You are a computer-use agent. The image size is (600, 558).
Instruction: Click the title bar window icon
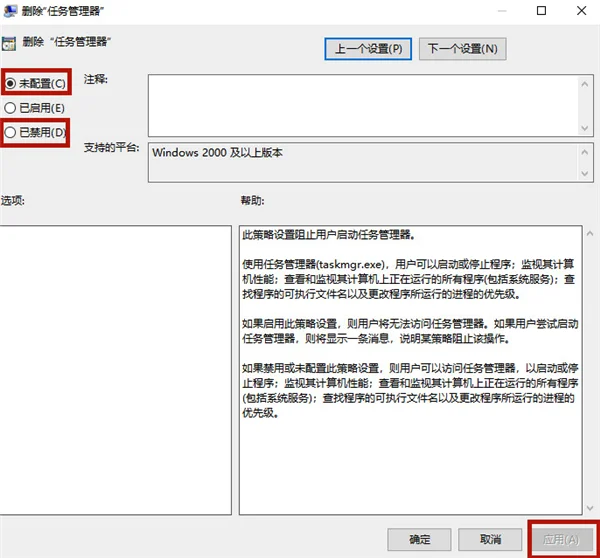click(x=10, y=11)
